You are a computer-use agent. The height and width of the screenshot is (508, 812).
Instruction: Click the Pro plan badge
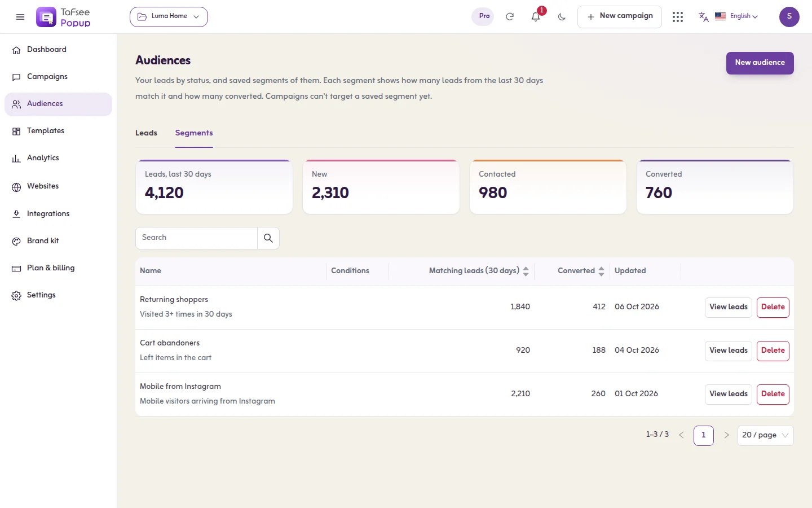point(484,16)
